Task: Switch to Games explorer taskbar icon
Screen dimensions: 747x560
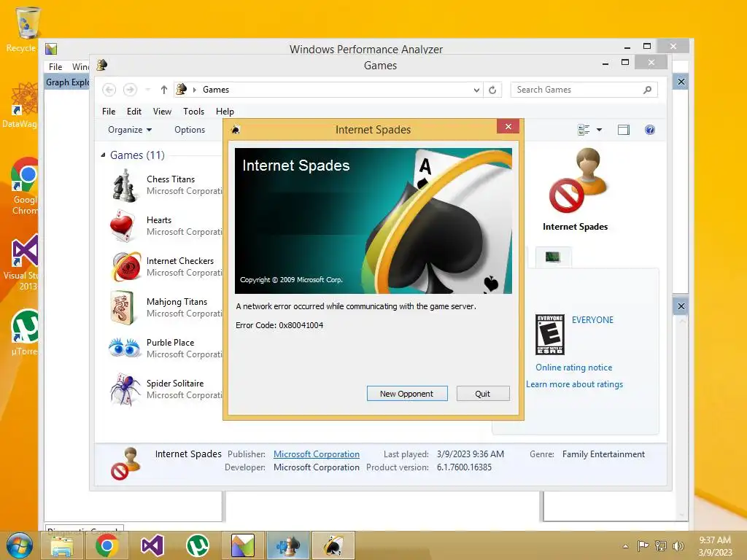Action: pos(287,545)
